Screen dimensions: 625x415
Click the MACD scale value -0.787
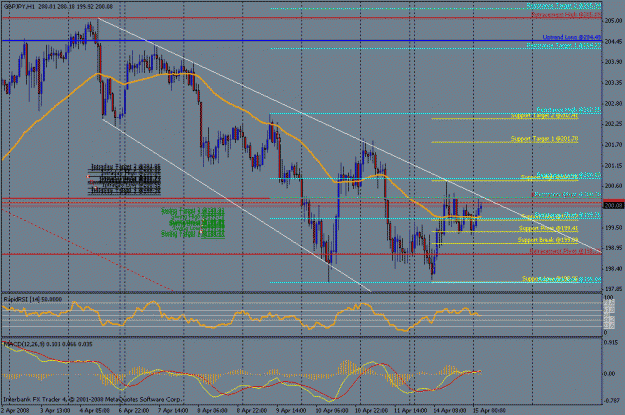pos(611,401)
